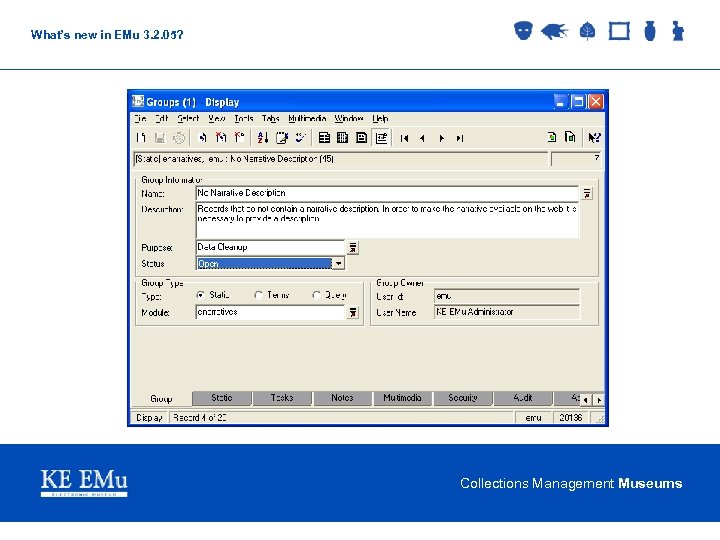Switch to List view icon

click(324, 137)
